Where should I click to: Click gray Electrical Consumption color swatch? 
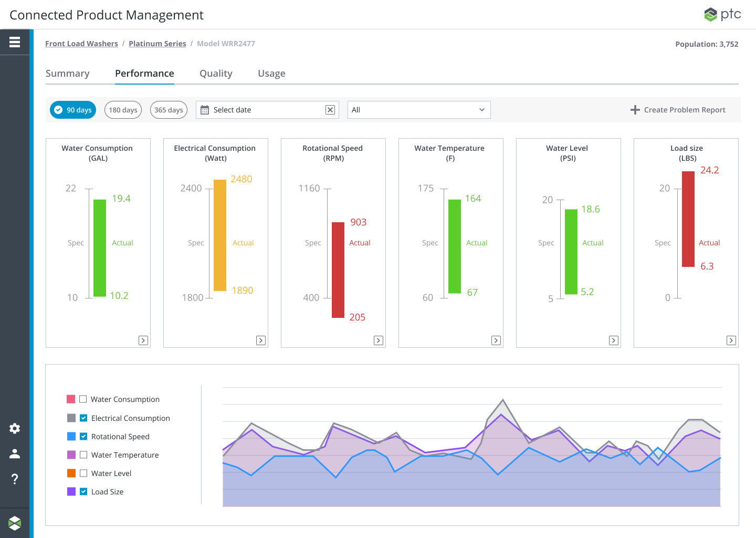[x=71, y=418]
